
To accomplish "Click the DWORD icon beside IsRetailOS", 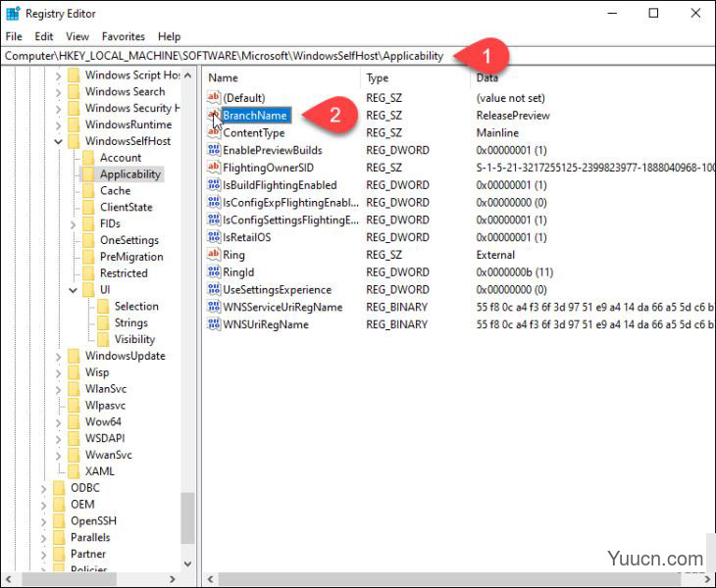I will [x=213, y=237].
